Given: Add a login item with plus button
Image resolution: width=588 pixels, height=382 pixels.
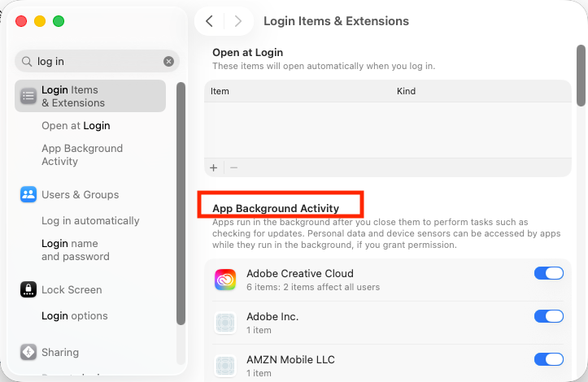Looking at the screenshot, I should point(213,167).
